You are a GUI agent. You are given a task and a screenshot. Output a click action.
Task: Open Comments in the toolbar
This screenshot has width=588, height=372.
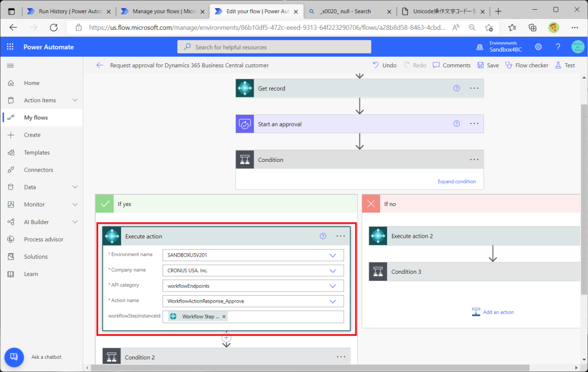point(451,65)
